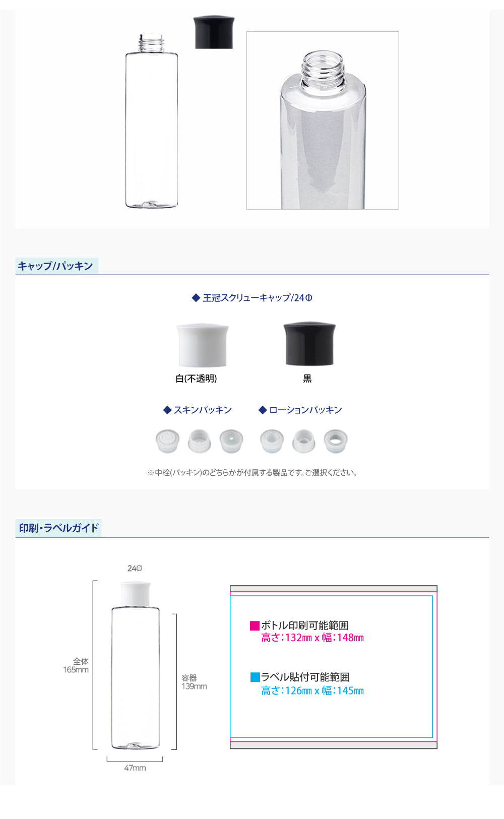The image size is (504, 819).
Task: Click the 白(不透明) caption text
Action: click(196, 379)
